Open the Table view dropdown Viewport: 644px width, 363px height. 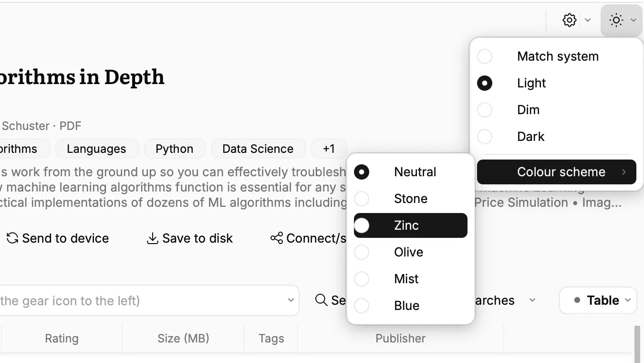pos(598,300)
